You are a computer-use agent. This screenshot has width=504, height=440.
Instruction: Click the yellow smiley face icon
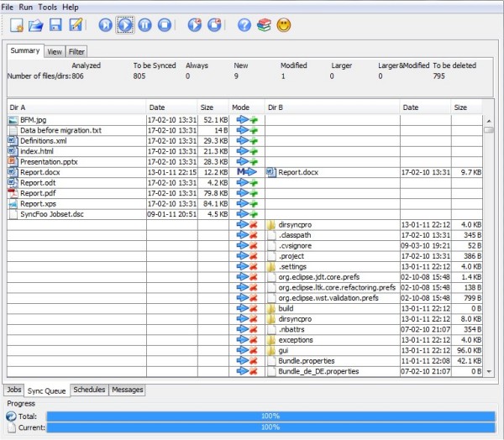click(284, 25)
